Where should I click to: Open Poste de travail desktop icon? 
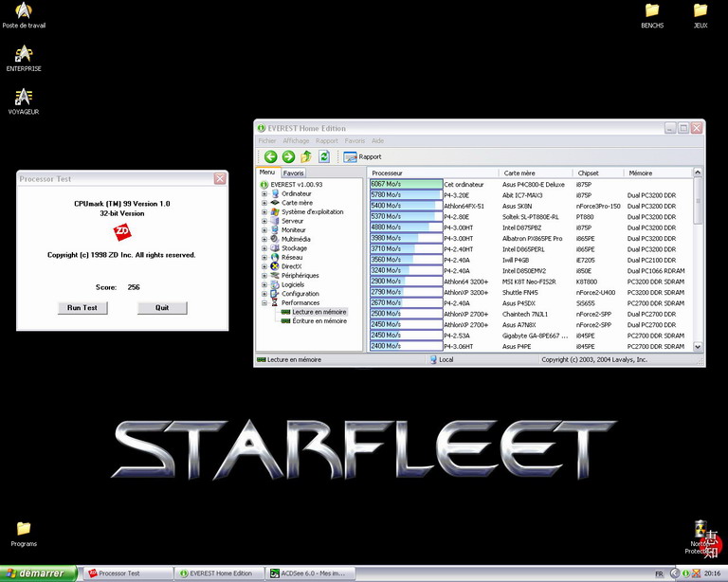(24, 15)
